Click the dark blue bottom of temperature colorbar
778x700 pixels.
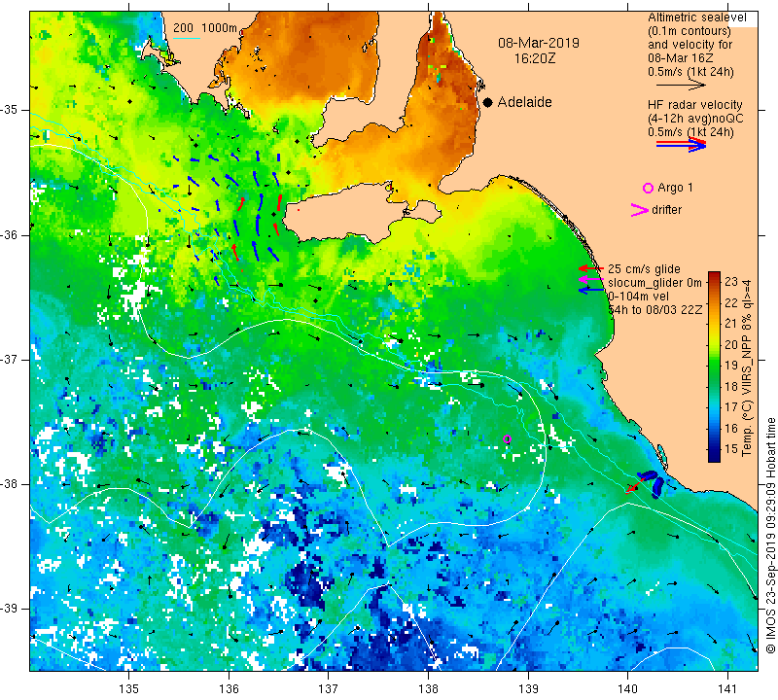tap(714, 457)
